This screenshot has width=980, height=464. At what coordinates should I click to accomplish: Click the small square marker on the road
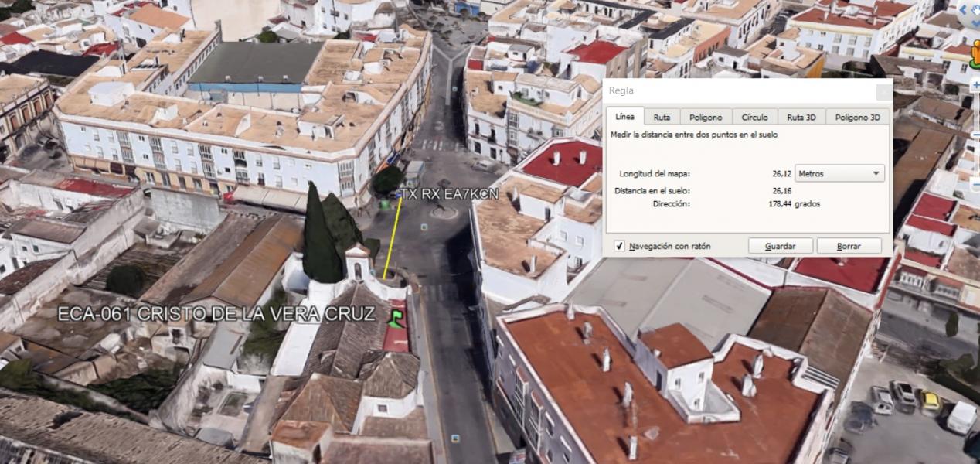pos(424,227)
